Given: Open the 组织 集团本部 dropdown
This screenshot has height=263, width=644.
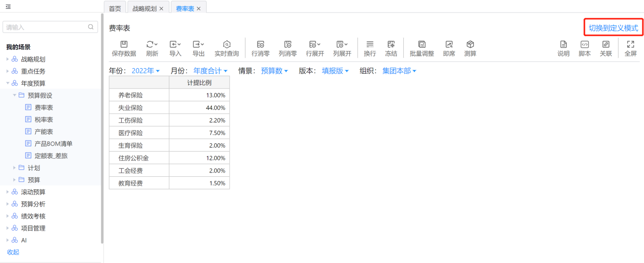Looking at the screenshot, I should coord(399,71).
